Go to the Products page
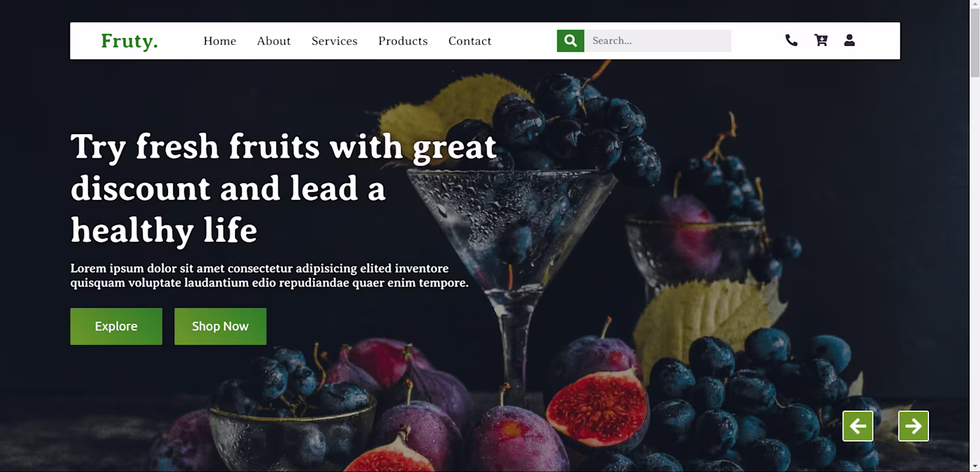This screenshot has height=472, width=980. pyautogui.click(x=403, y=41)
